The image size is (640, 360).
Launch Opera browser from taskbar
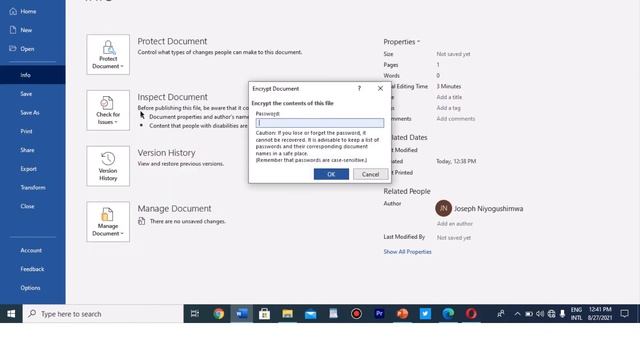click(x=471, y=313)
